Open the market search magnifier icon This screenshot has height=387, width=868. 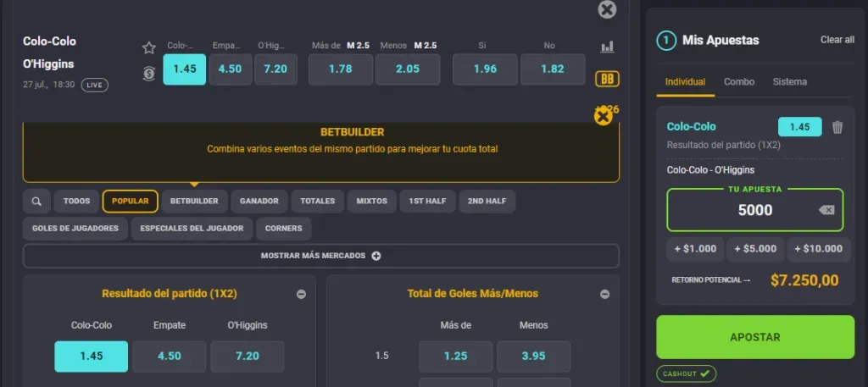[36, 202]
